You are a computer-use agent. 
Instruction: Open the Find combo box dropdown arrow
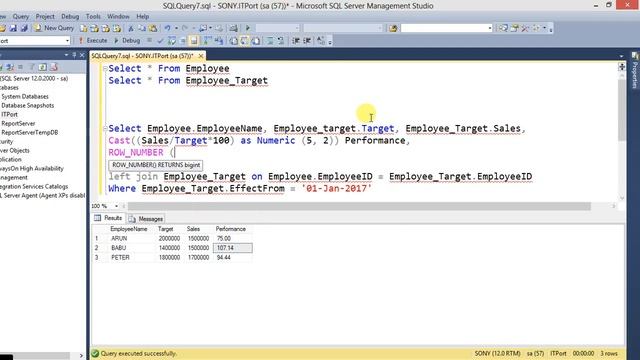[x=490, y=28]
